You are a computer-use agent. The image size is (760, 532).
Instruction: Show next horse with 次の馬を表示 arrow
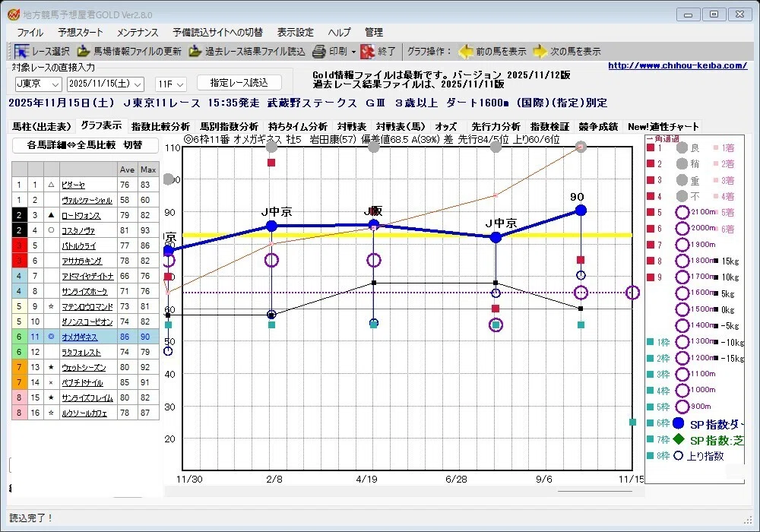click(x=540, y=51)
